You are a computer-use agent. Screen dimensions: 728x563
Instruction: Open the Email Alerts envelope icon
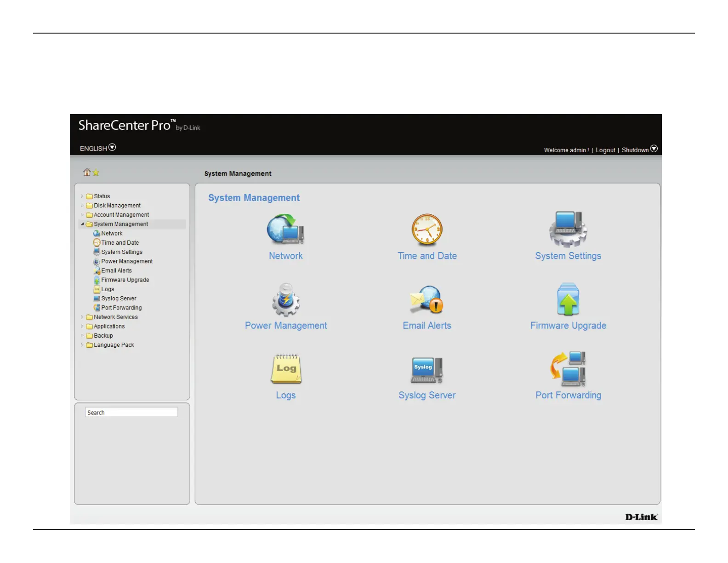tap(427, 299)
